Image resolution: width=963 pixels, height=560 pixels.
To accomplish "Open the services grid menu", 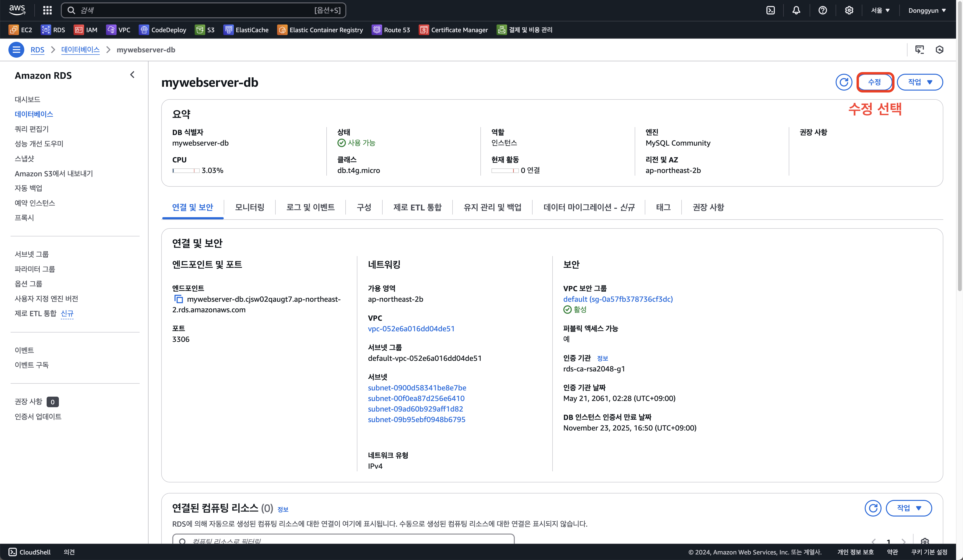I will 47,10.
